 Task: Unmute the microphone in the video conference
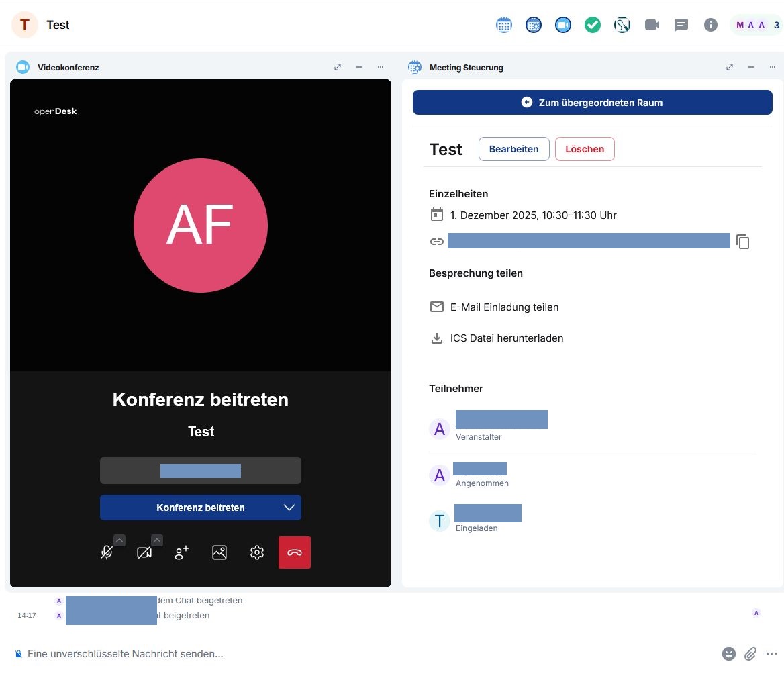[x=106, y=553]
